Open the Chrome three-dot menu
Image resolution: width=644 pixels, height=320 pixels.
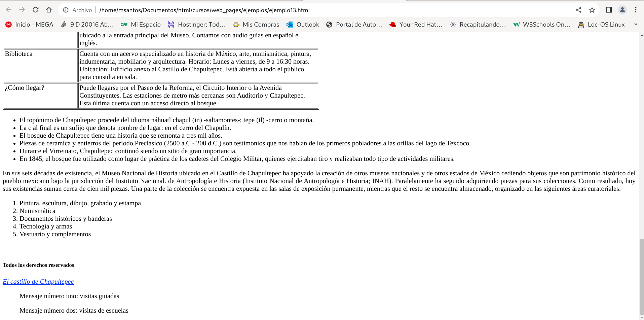point(636,10)
